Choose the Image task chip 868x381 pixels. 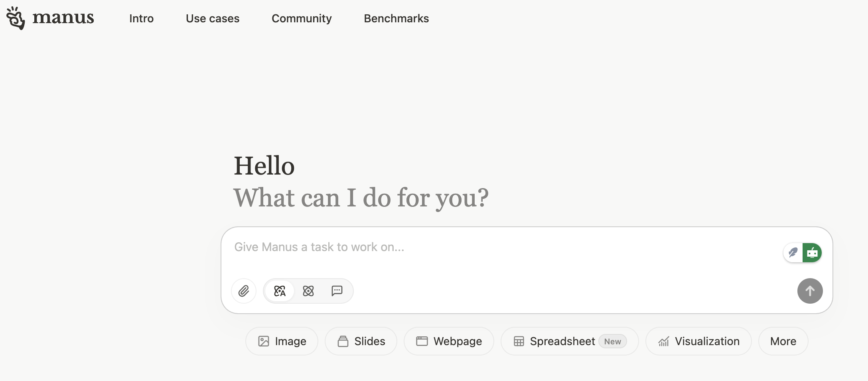click(x=282, y=341)
